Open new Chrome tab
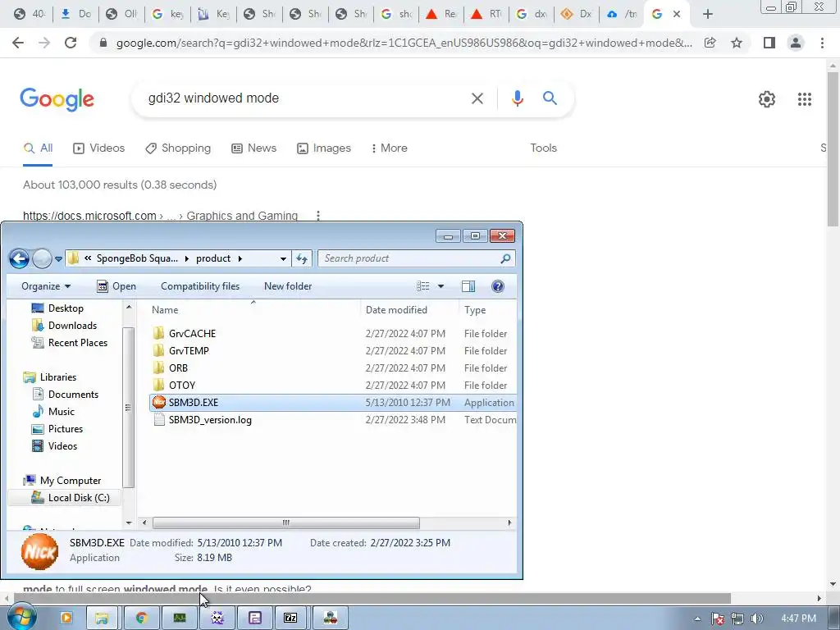This screenshot has height=630, width=840. [x=708, y=14]
